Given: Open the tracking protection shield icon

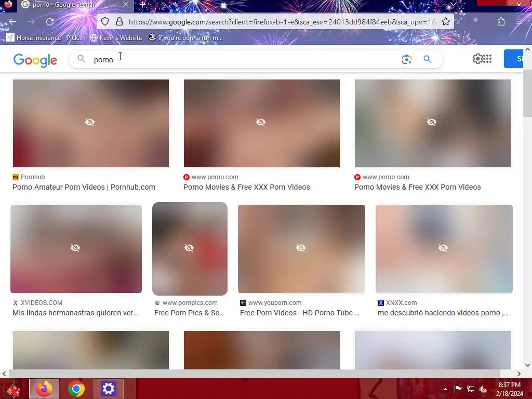Looking at the screenshot, I should [105, 22].
